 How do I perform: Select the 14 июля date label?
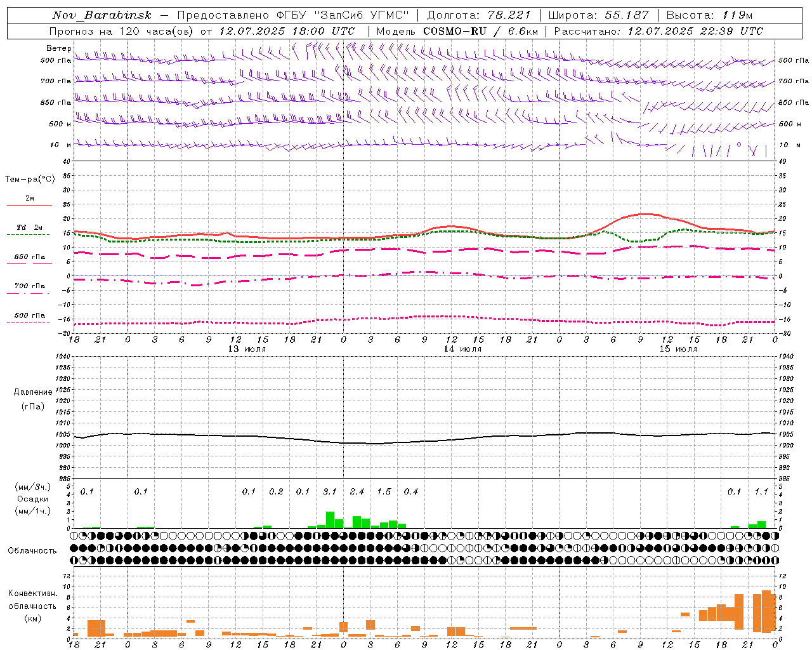click(x=462, y=349)
